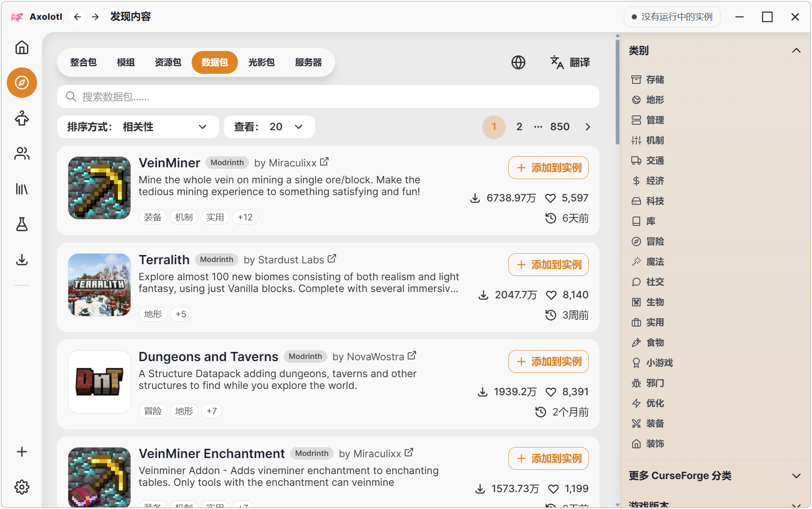812x509 pixels.
Task: Add VeinMiner to an instance
Action: click(548, 168)
